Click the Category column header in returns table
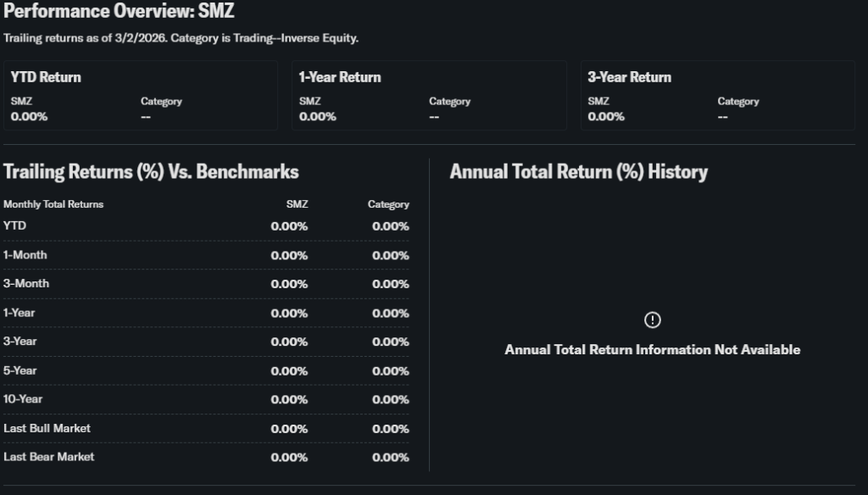The height and width of the screenshot is (495, 868). point(388,204)
